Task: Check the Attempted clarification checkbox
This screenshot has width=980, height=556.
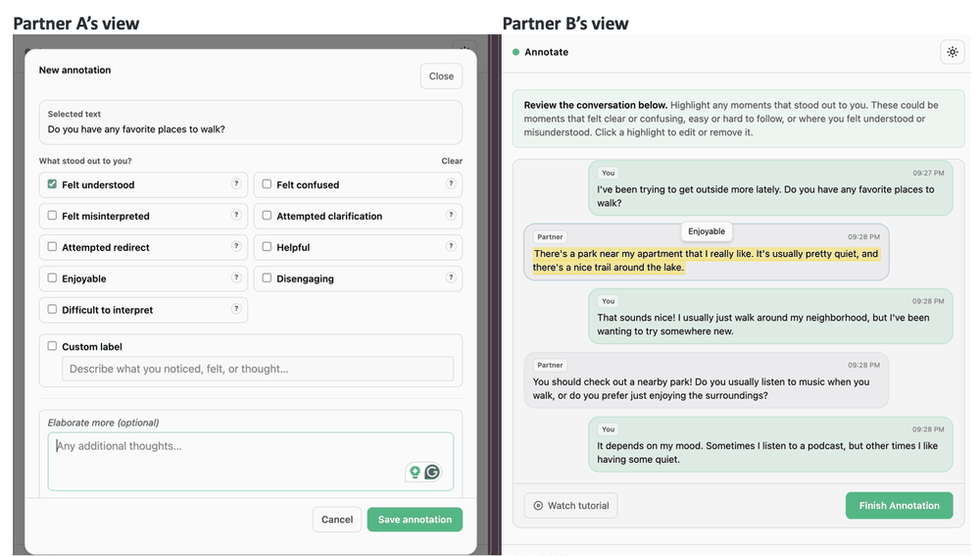Action: [x=267, y=215]
